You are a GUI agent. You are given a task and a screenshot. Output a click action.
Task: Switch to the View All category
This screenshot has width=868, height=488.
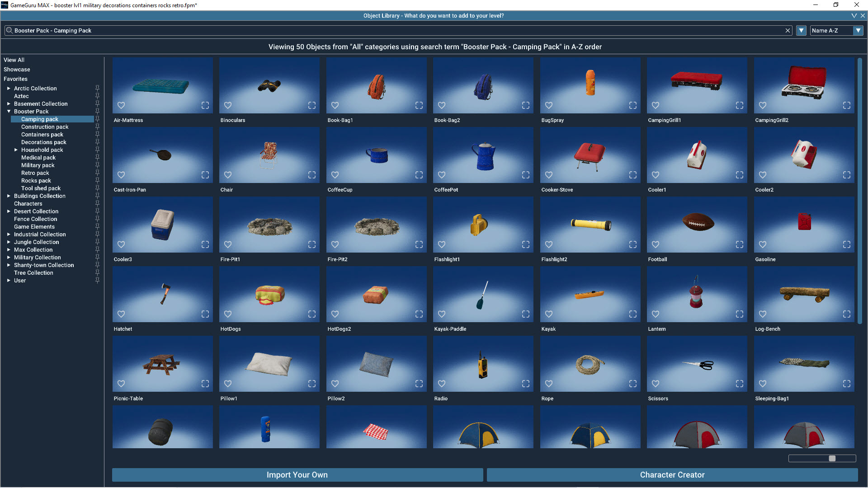click(14, 60)
